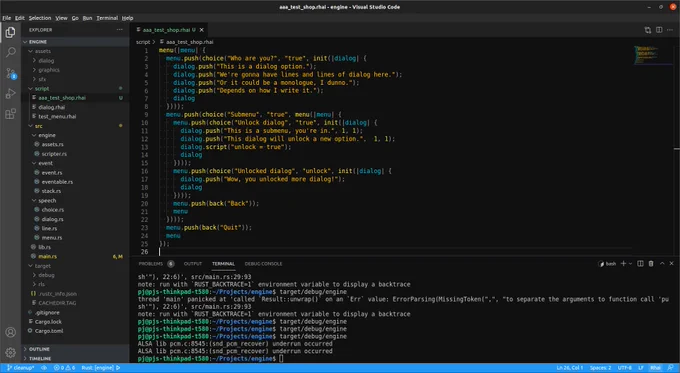This screenshot has height=373, width=680.
Task: Click the errors and warnings count in status bar
Action: [64, 368]
